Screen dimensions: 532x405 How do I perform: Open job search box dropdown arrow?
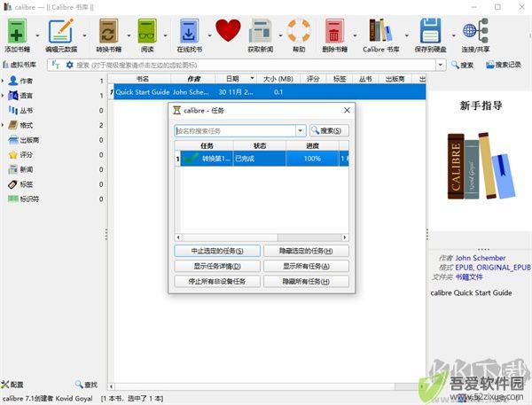[x=301, y=131]
